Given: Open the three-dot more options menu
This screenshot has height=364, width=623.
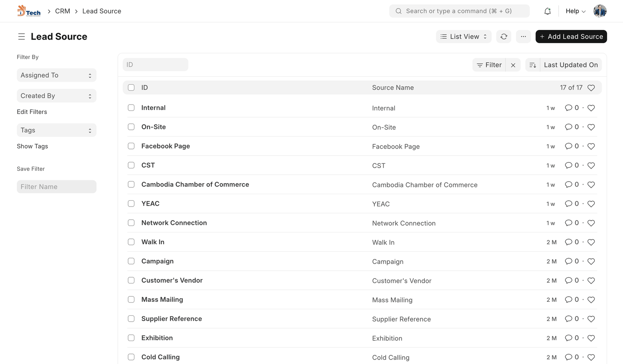Looking at the screenshot, I should pos(523,37).
